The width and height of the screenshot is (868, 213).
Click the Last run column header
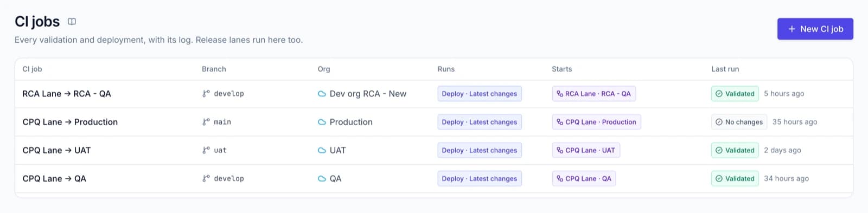pyautogui.click(x=725, y=69)
